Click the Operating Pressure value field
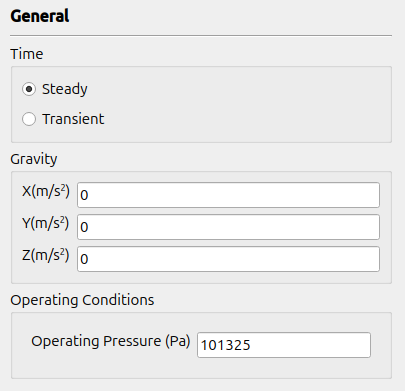Image resolution: width=405 pixels, height=391 pixels. coord(284,345)
